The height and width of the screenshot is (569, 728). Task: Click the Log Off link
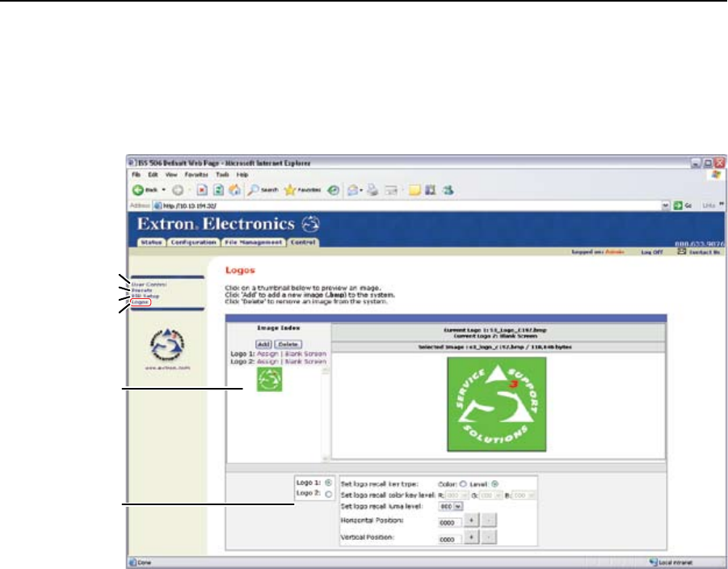[x=652, y=251]
